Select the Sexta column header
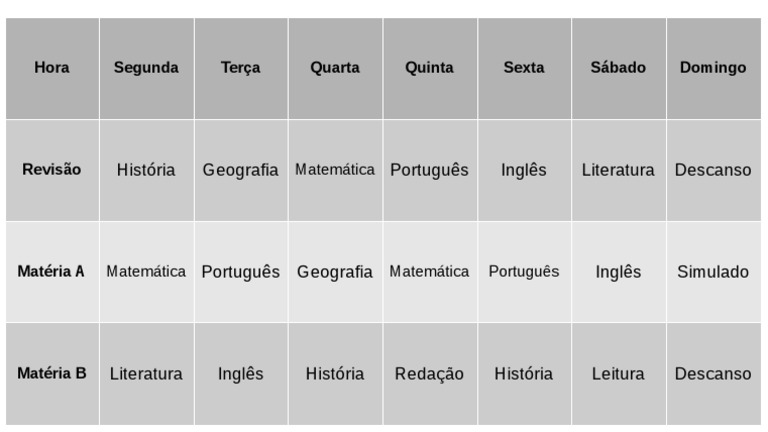The height and width of the screenshot is (432, 768). [524, 68]
